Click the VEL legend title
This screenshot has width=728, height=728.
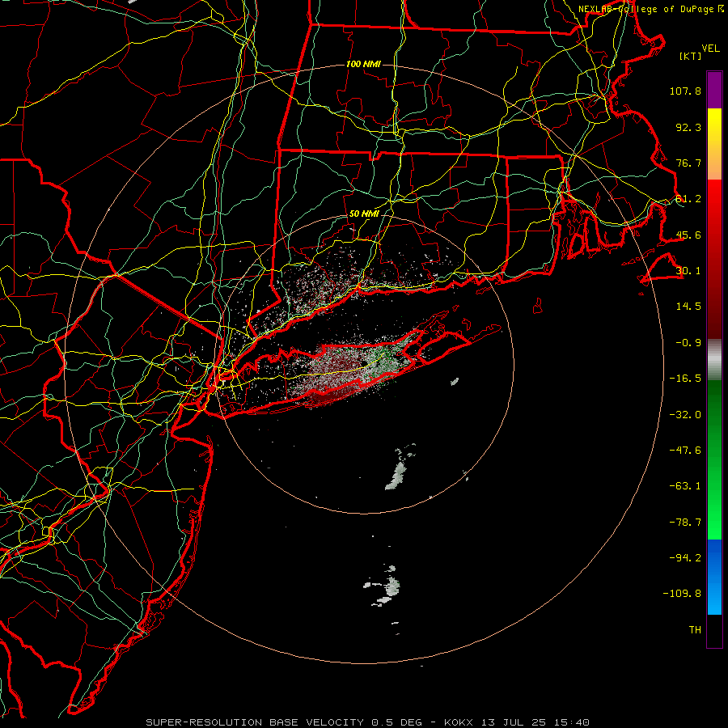click(711, 49)
